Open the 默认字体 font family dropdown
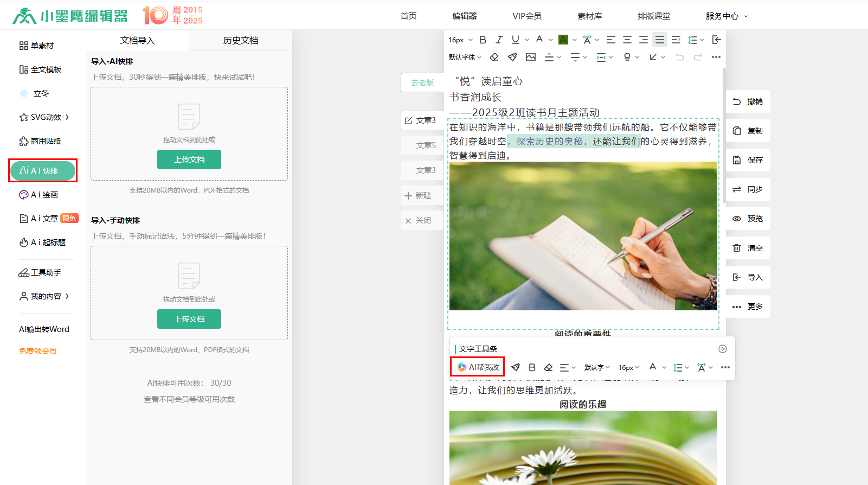The height and width of the screenshot is (485, 868). click(x=465, y=57)
